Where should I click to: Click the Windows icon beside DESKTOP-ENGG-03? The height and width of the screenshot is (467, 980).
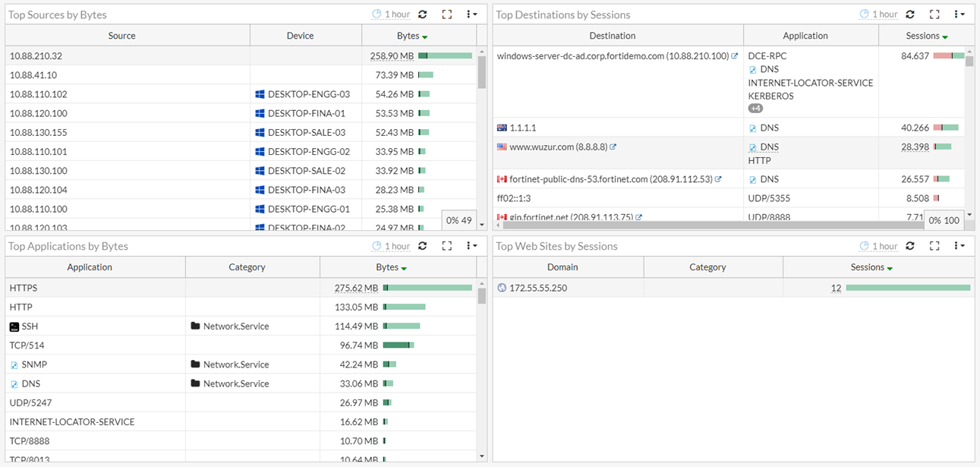[x=260, y=94]
